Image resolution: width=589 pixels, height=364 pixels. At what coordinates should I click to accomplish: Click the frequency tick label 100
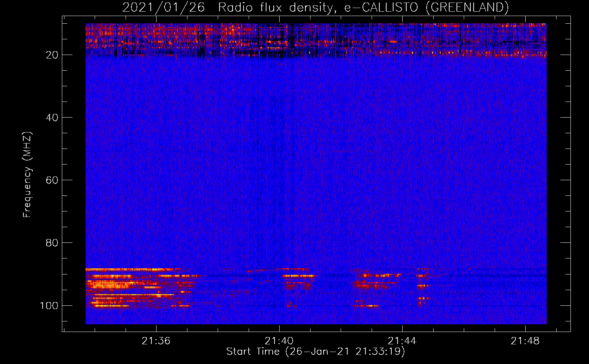pyautogui.click(x=49, y=305)
